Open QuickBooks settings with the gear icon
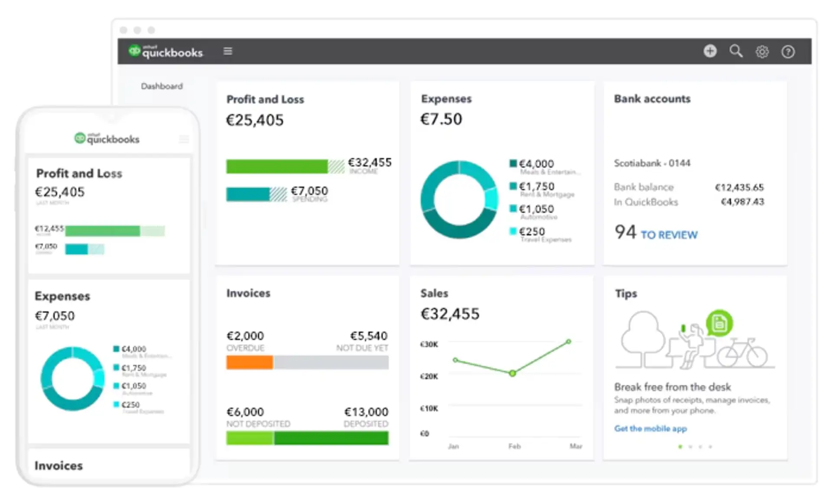Viewport: 832px width, 504px height. 762,51
